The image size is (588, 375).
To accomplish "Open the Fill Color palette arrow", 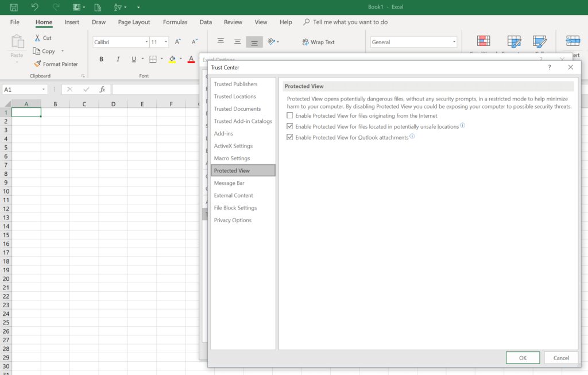I will [181, 59].
